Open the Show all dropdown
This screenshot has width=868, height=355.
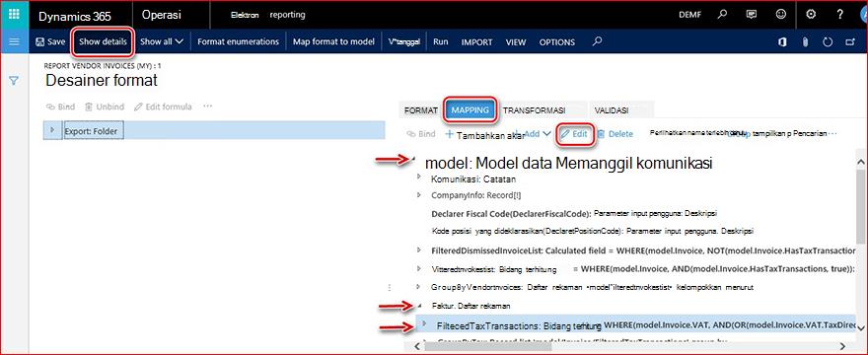pos(161,41)
